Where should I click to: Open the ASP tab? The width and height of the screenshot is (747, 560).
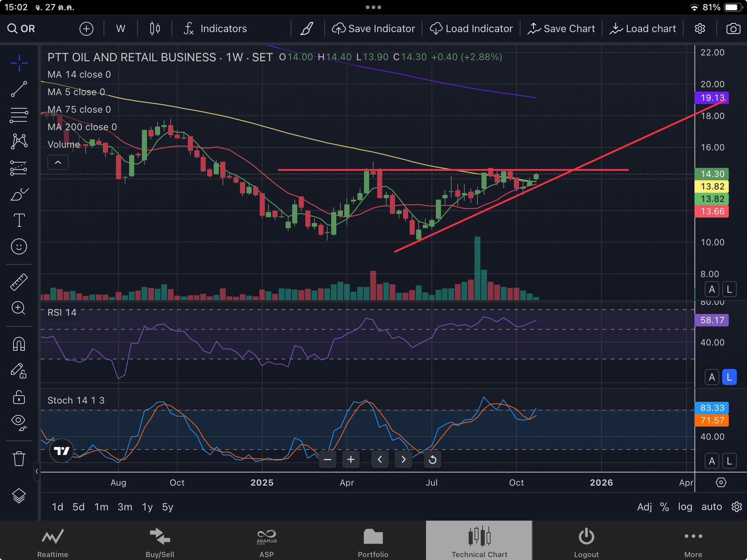pyautogui.click(x=267, y=541)
